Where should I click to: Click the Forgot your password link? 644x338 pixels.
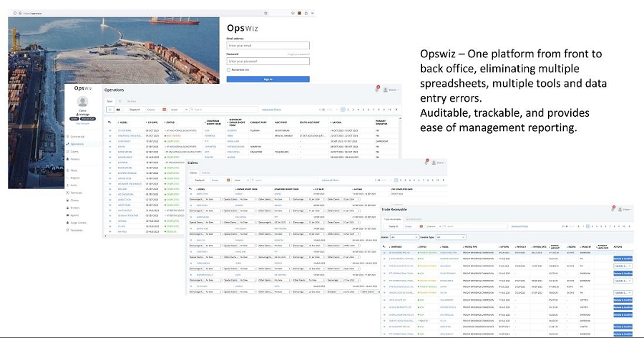click(299, 54)
